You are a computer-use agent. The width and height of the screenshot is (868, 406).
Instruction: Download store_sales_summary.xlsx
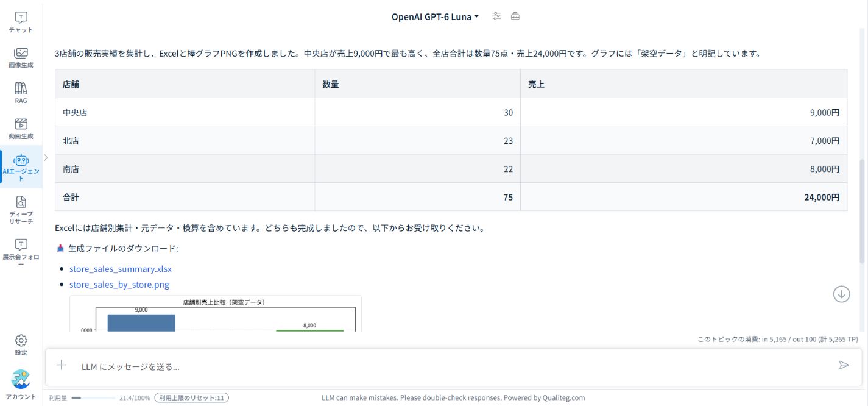(x=121, y=269)
